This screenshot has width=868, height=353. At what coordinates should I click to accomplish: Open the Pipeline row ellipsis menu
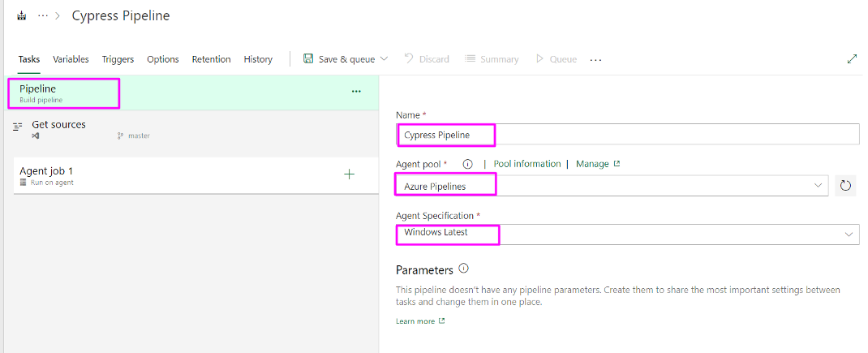point(356,92)
